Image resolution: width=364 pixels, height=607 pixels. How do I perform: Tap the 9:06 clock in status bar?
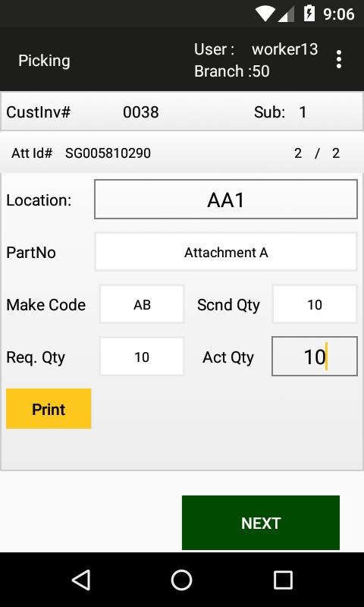339,14
